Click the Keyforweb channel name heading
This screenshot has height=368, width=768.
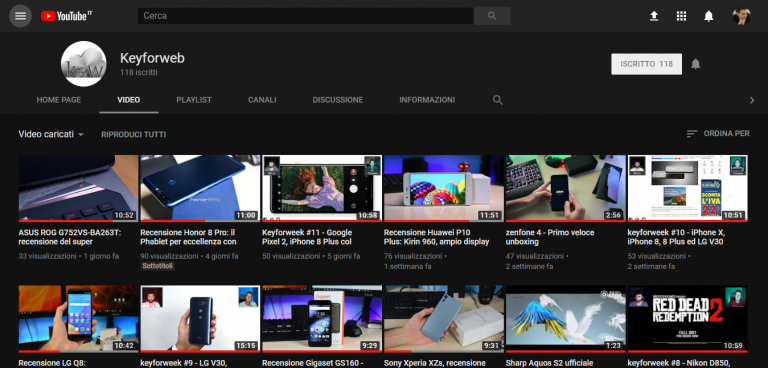(x=152, y=58)
